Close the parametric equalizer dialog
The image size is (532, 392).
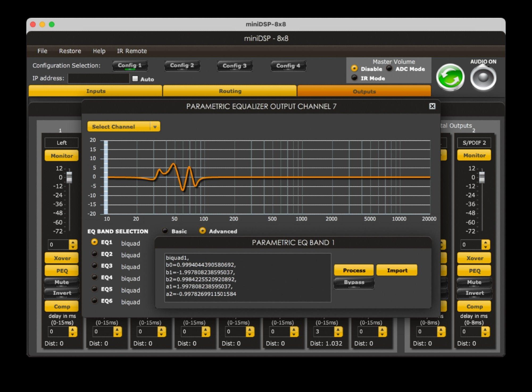(x=432, y=106)
